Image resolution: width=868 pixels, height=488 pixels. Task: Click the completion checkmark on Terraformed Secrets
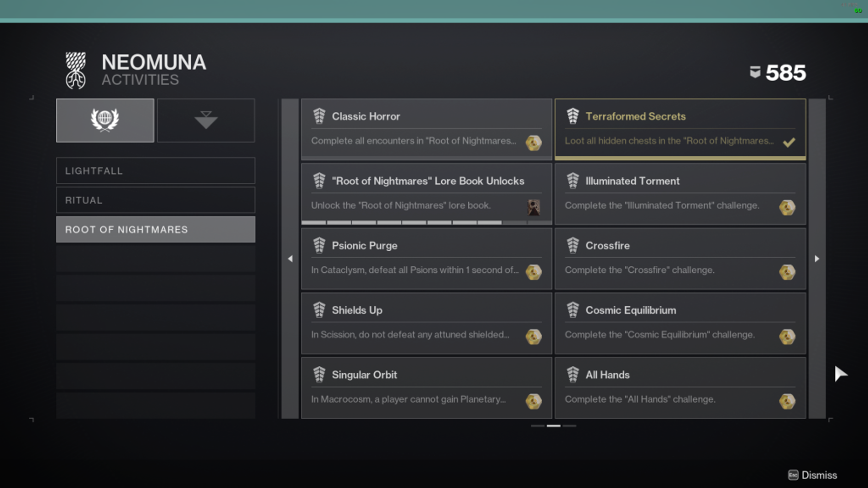tap(789, 142)
